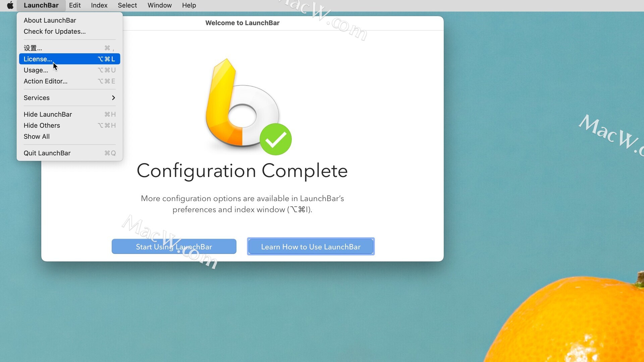This screenshot has height=362, width=644.
Task: Open the Edit menu
Action: [x=75, y=5]
